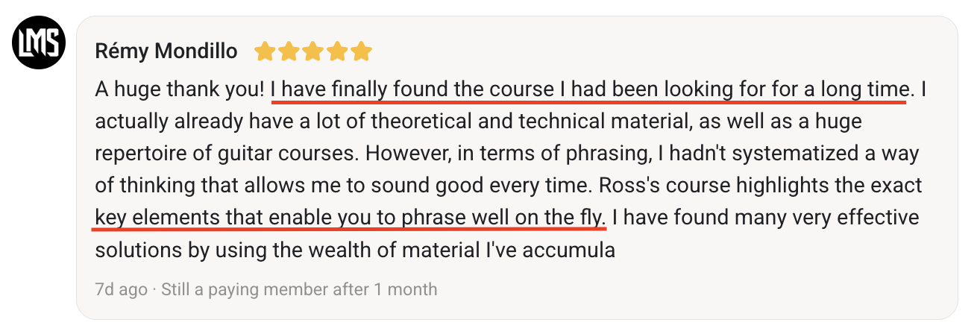Click the "7d ago" timestamp
This screenshot has height=334, width=980.
121,289
